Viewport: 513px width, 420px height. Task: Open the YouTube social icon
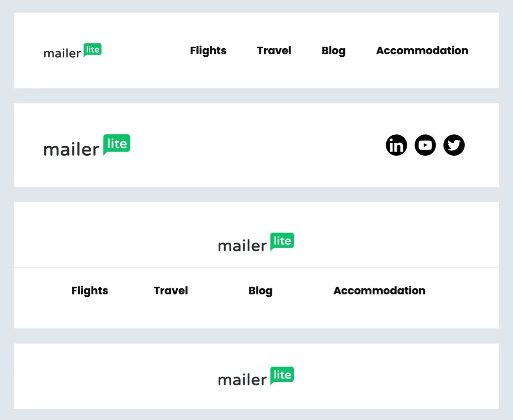point(425,145)
